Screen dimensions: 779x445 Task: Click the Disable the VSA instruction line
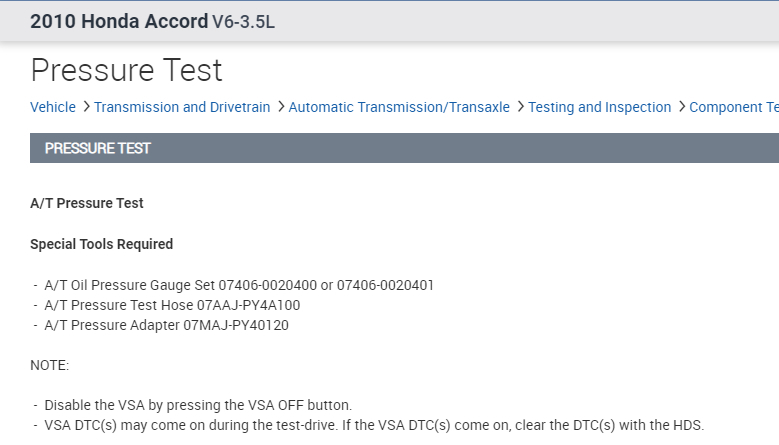click(198, 405)
